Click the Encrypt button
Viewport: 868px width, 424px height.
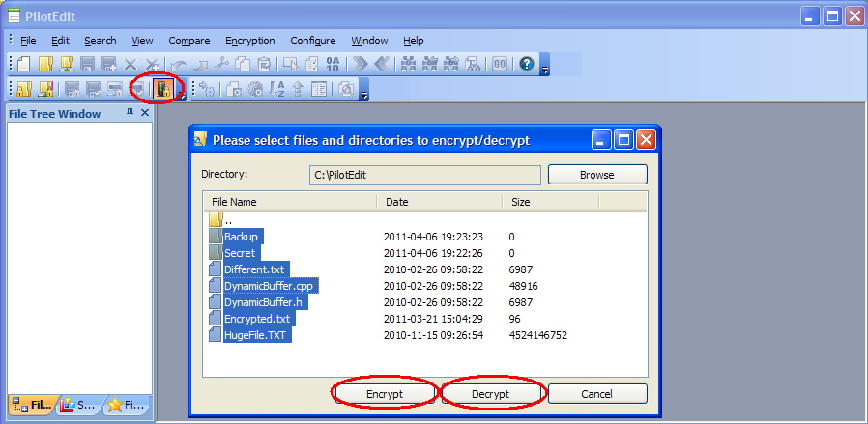[x=385, y=394]
